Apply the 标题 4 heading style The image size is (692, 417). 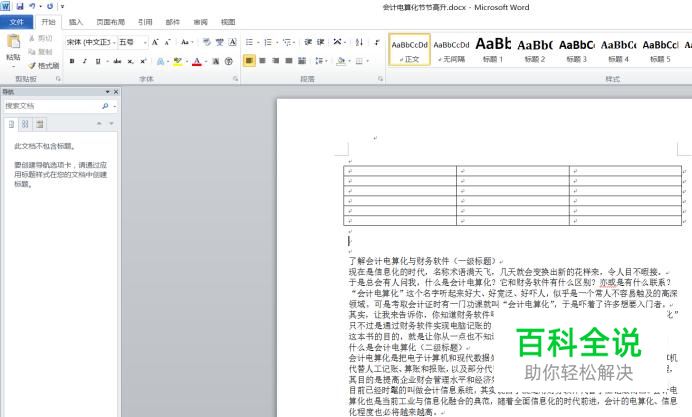point(618,49)
